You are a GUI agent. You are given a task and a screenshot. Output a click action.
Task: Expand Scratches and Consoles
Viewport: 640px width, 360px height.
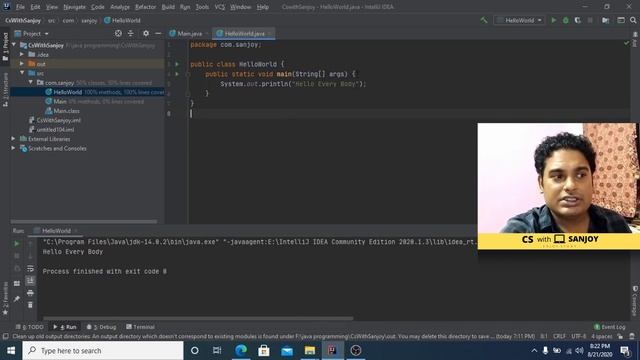[x=13, y=148]
